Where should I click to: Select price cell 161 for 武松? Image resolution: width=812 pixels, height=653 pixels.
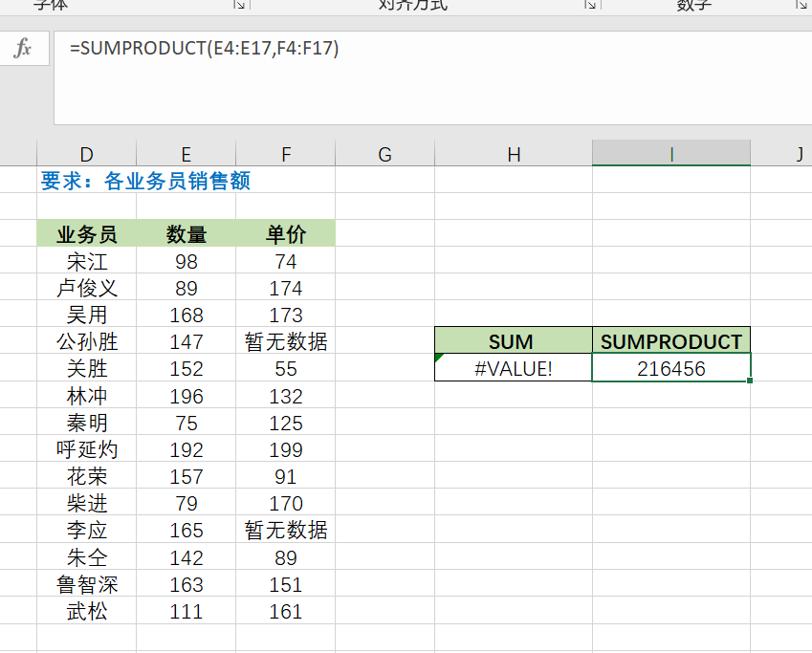point(285,612)
